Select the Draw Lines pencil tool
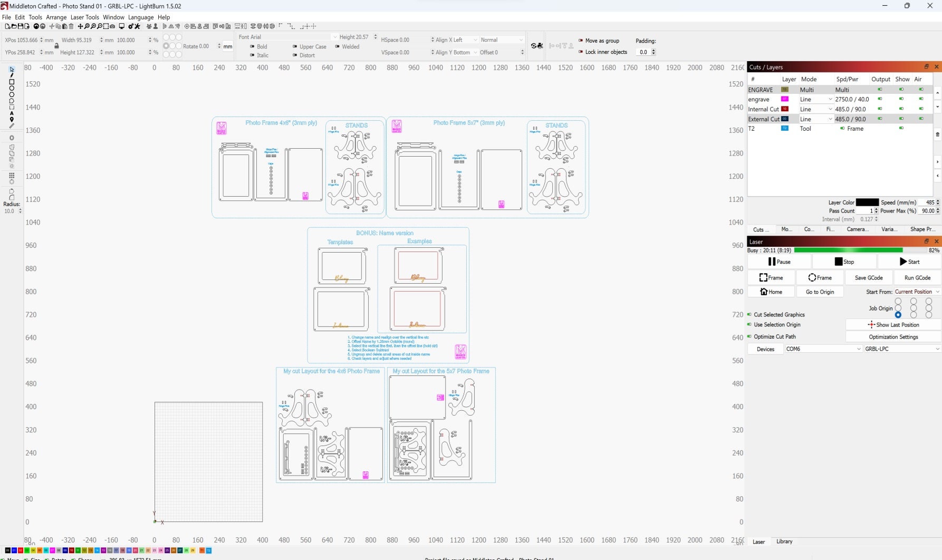 [12, 75]
